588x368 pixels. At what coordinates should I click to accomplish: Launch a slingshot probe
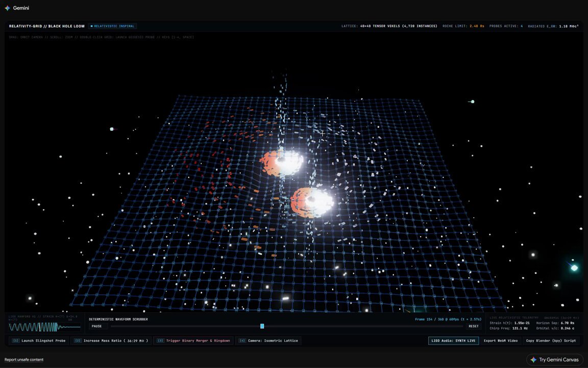[39, 340]
